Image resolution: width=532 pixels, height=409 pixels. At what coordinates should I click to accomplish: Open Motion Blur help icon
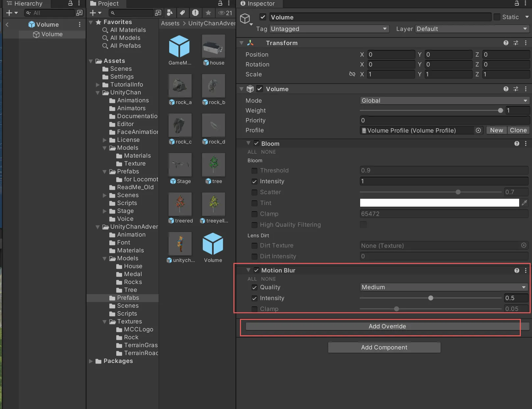pyautogui.click(x=517, y=270)
